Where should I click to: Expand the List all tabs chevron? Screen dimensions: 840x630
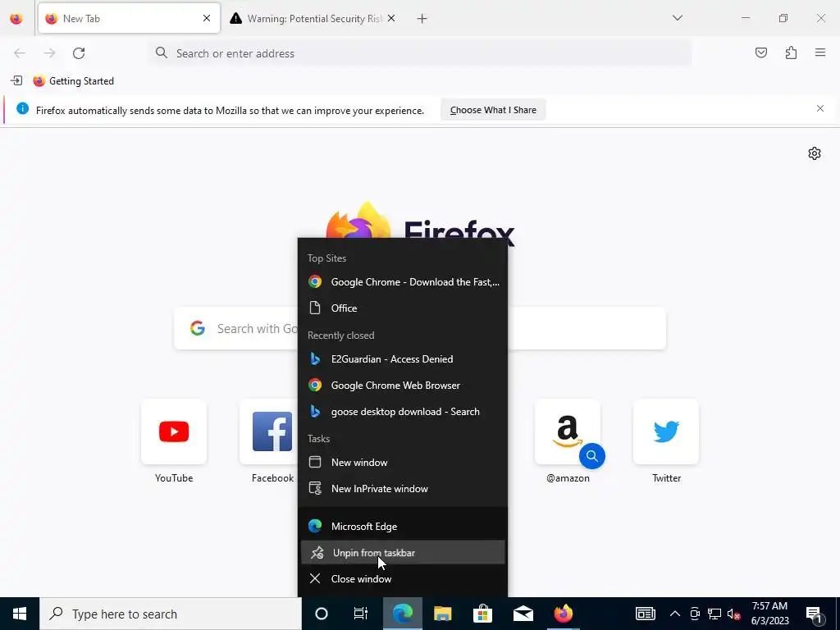677,18
